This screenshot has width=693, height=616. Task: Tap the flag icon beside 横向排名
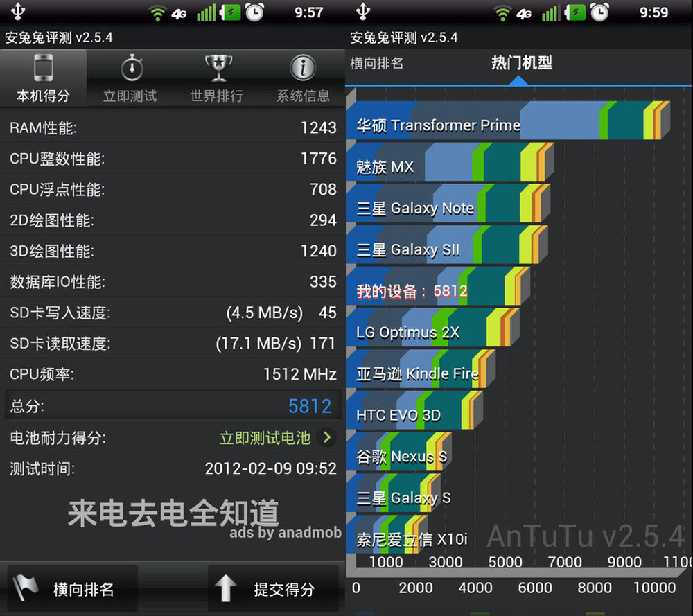(26, 588)
